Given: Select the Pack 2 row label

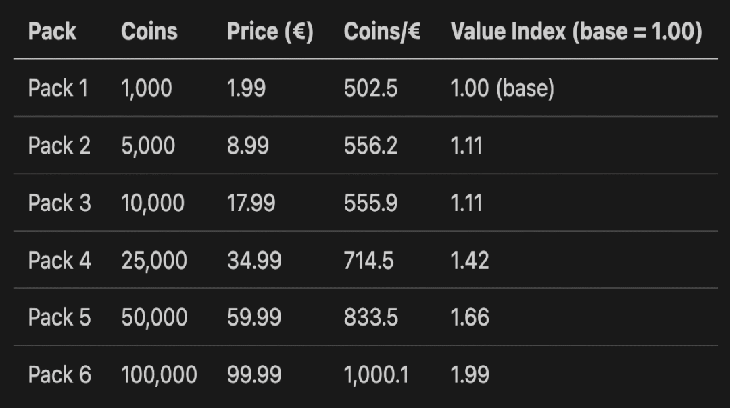Looking at the screenshot, I should point(59,146).
